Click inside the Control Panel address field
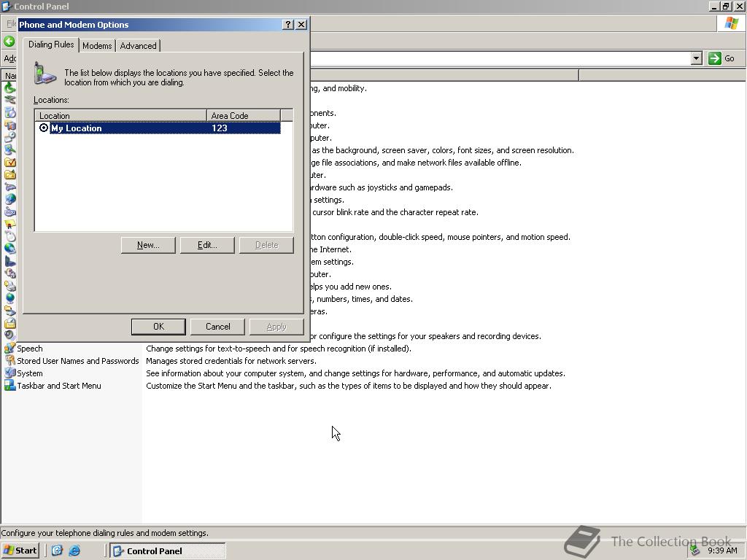747x560 pixels. point(499,58)
